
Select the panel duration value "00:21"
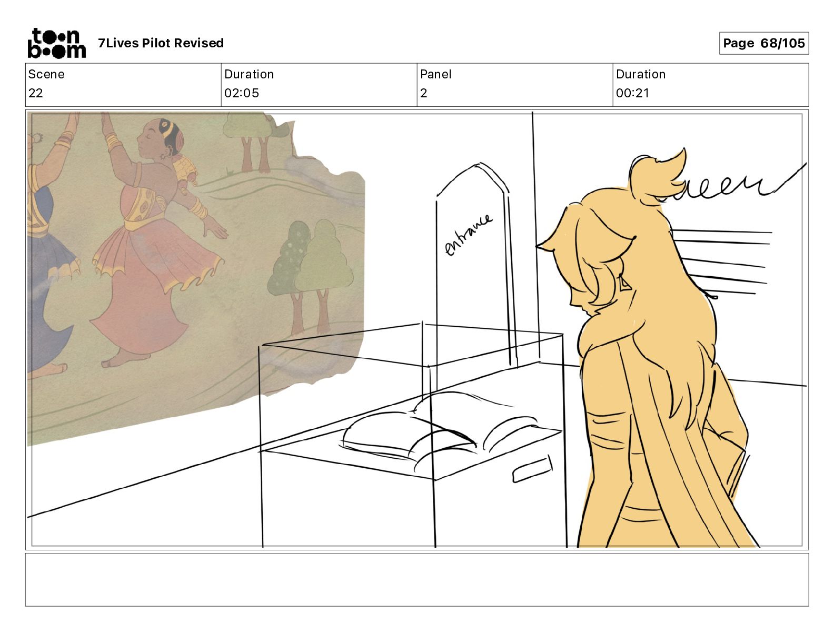633,93
